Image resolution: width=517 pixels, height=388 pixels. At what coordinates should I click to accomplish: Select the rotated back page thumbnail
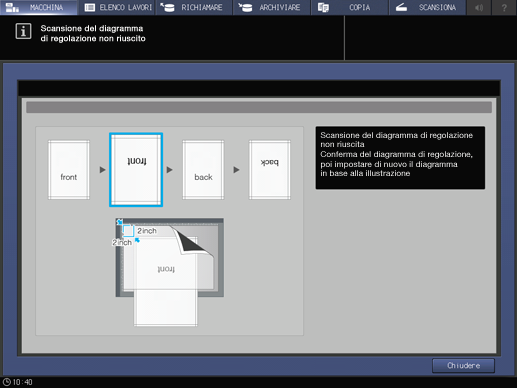pos(270,170)
